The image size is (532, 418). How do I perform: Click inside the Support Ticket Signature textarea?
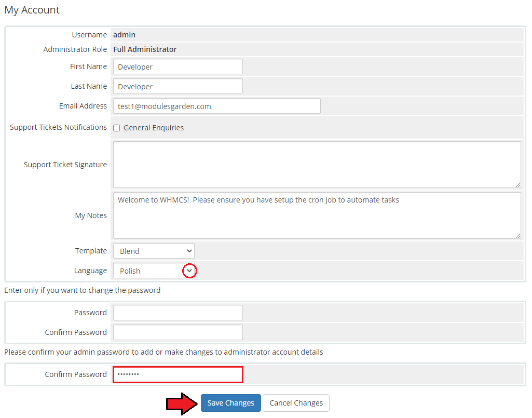point(317,165)
